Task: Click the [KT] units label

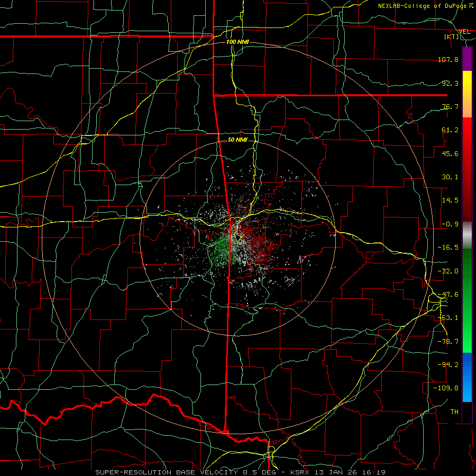Action: (452, 37)
